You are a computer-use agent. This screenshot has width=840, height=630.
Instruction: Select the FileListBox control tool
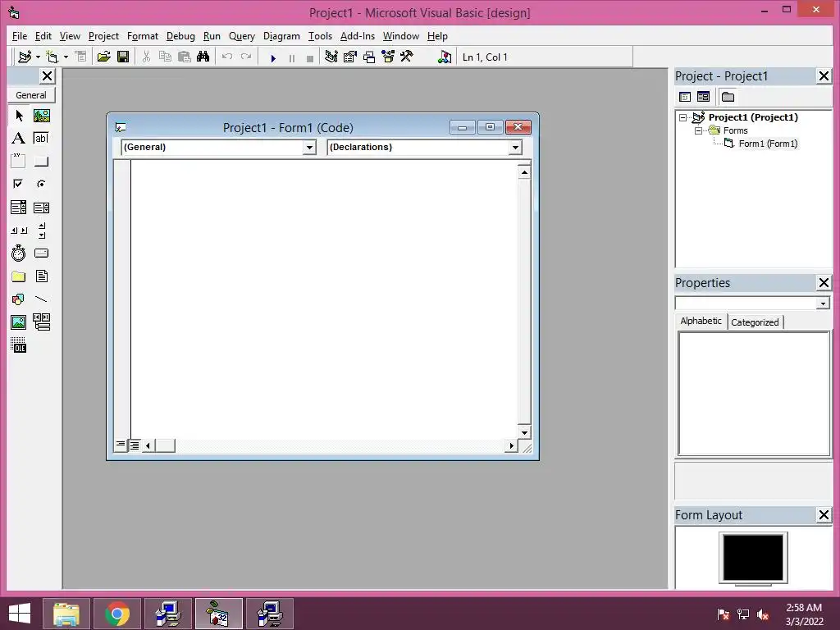click(41, 276)
